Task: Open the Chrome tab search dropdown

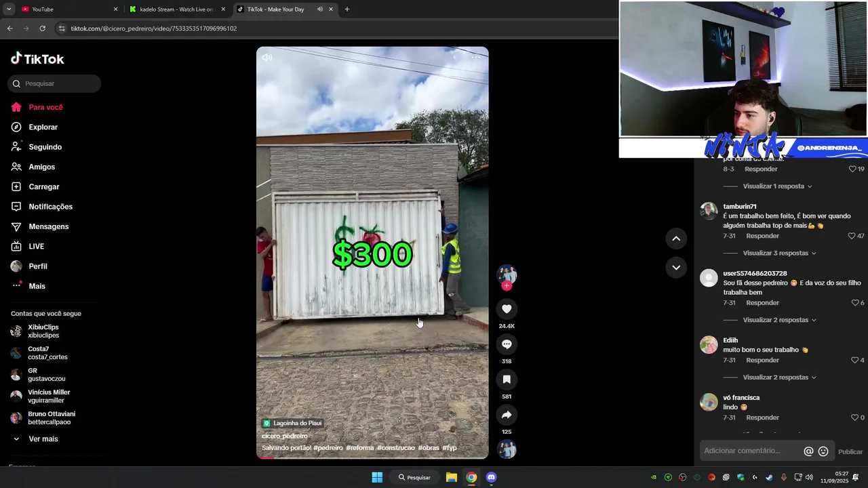Action: 9,9
